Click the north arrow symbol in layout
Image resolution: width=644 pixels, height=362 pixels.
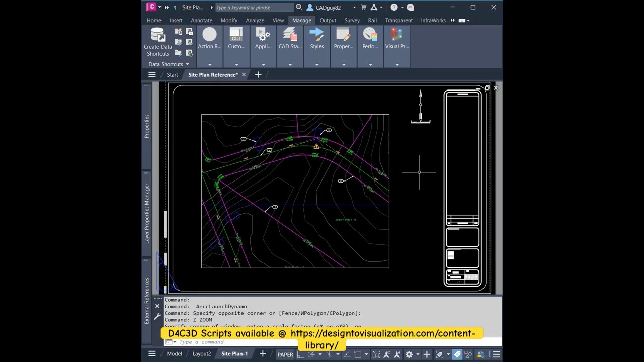pos(421,107)
